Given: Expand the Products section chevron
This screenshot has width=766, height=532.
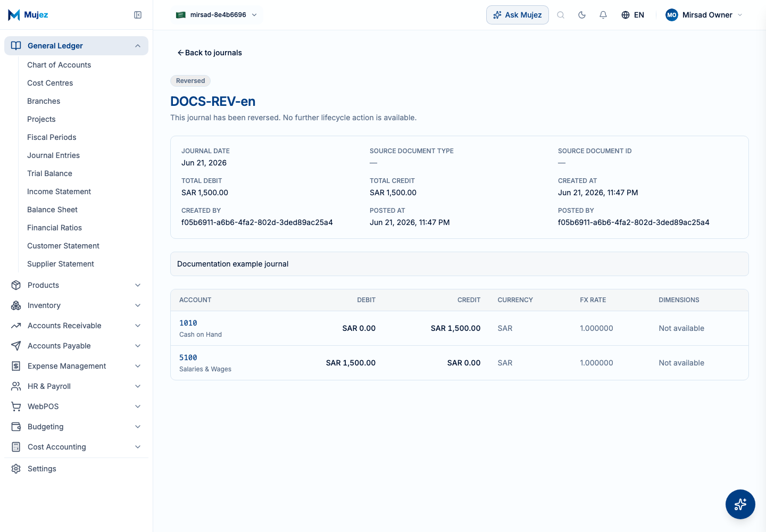Looking at the screenshot, I should tap(138, 285).
